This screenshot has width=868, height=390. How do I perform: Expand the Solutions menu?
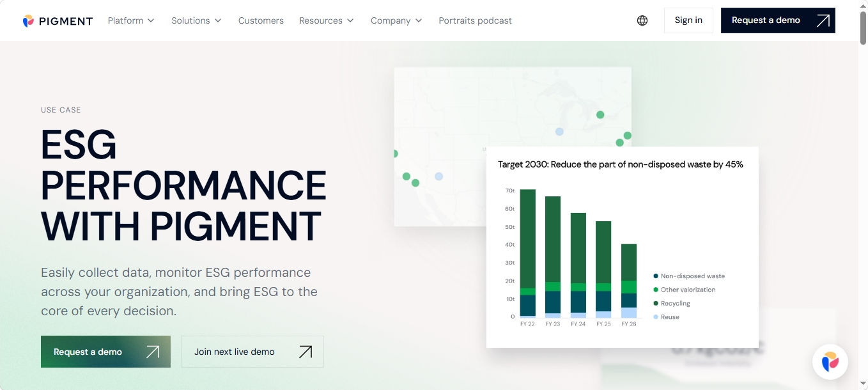(196, 20)
